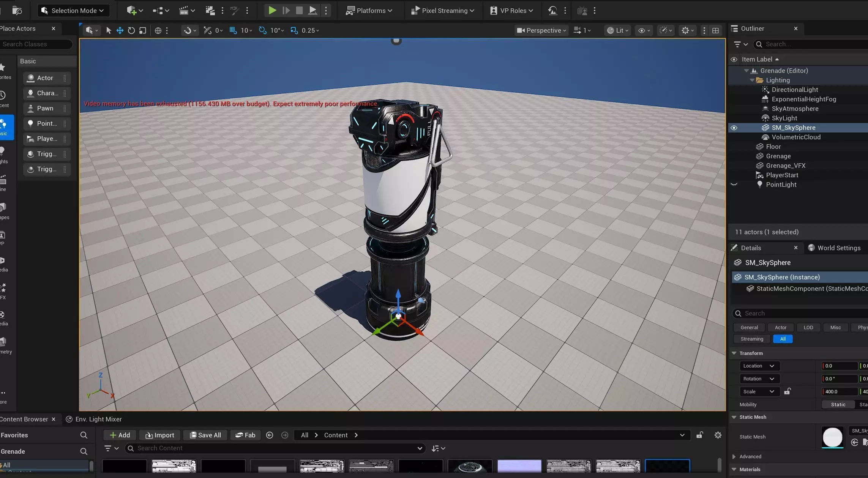
Task: Open the Fab button
Action: pos(245,435)
